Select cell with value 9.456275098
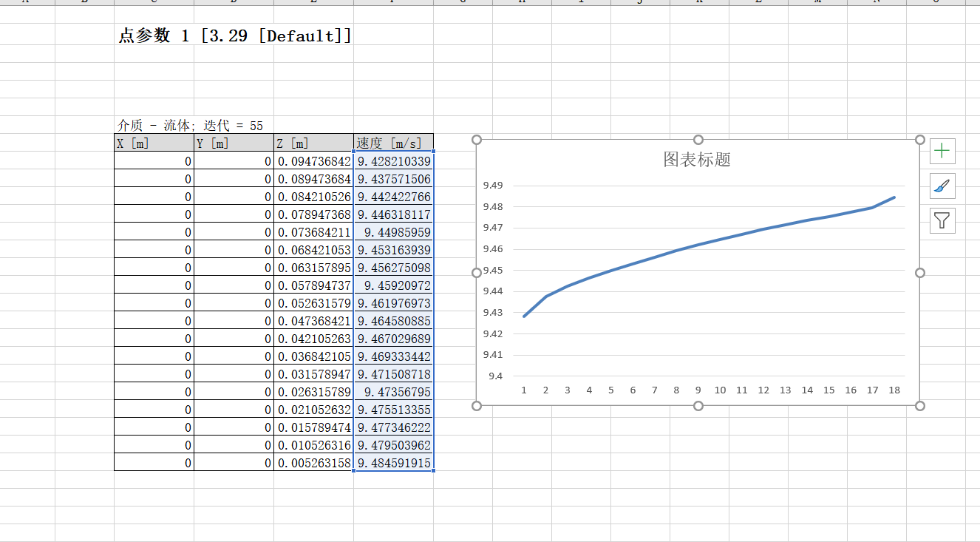Image resolution: width=980 pixels, height=542 pixels. (393, 268)
